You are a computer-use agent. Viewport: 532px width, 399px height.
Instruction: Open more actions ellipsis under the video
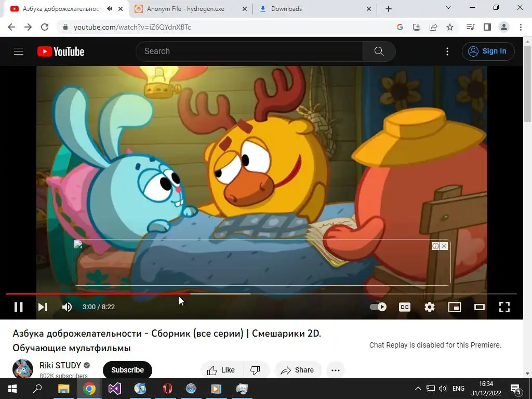tap(336, 370)
